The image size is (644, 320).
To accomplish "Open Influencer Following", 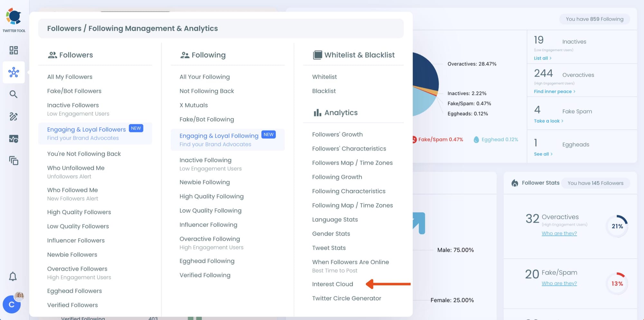I will 208,225.
